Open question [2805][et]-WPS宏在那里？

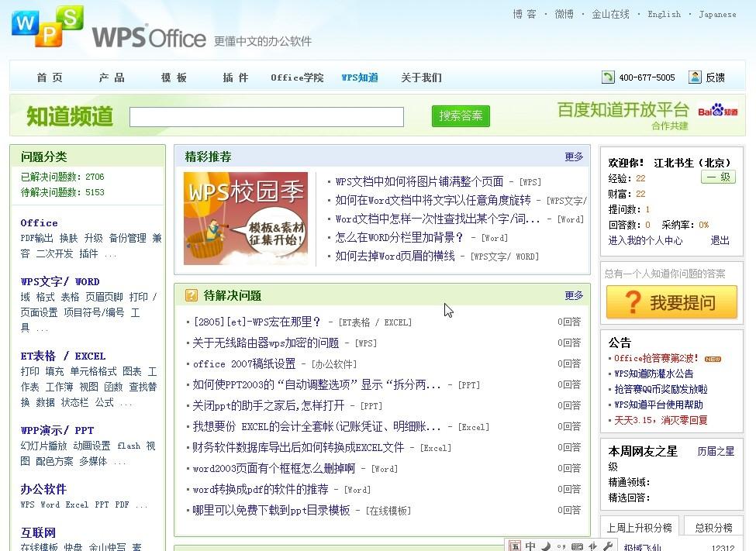257,322
